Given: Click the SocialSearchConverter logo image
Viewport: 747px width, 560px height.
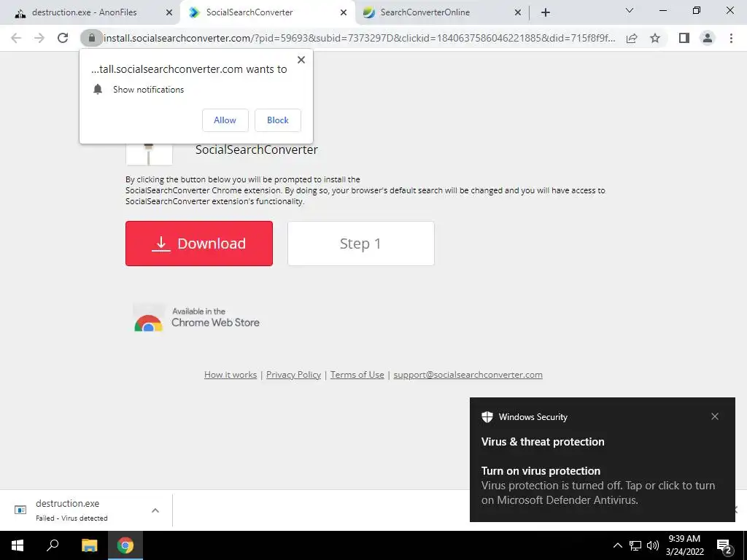Looking at the screenshot, I should click(149, 153).
